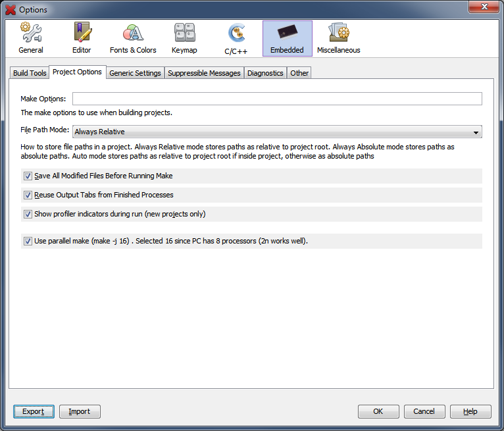Click the 'How to store file paths' description

pyautogui.click(x=238, y=151)
